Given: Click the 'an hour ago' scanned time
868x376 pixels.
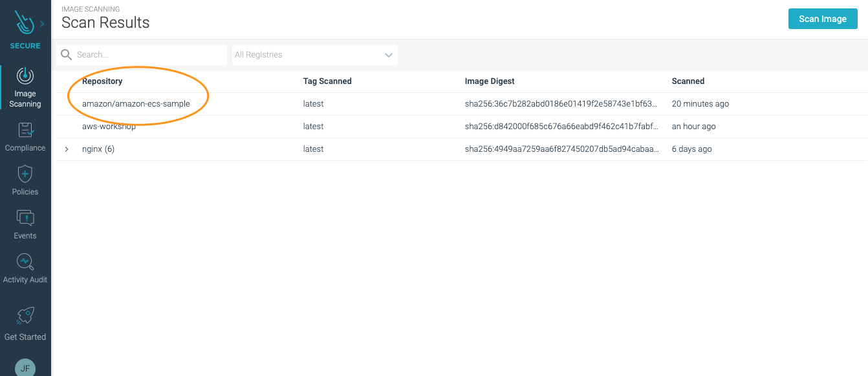Looking at the screenshot, I should click(x=694, y=127).
